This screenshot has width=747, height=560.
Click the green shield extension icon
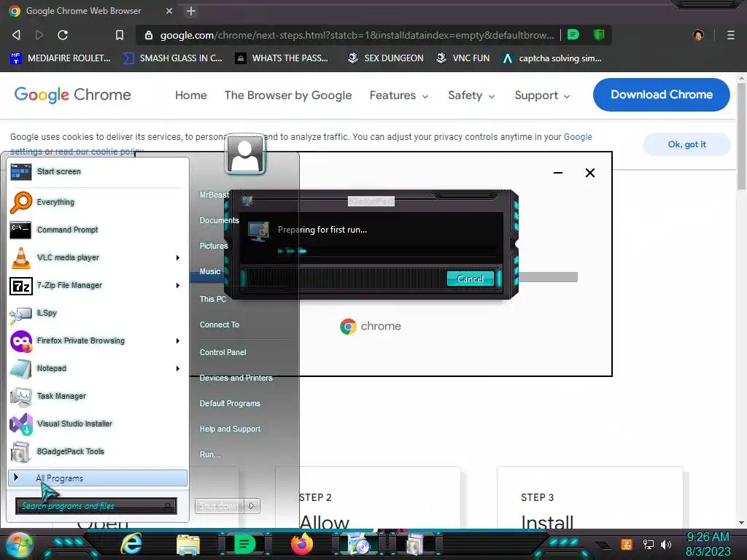(x=599, y=34)
